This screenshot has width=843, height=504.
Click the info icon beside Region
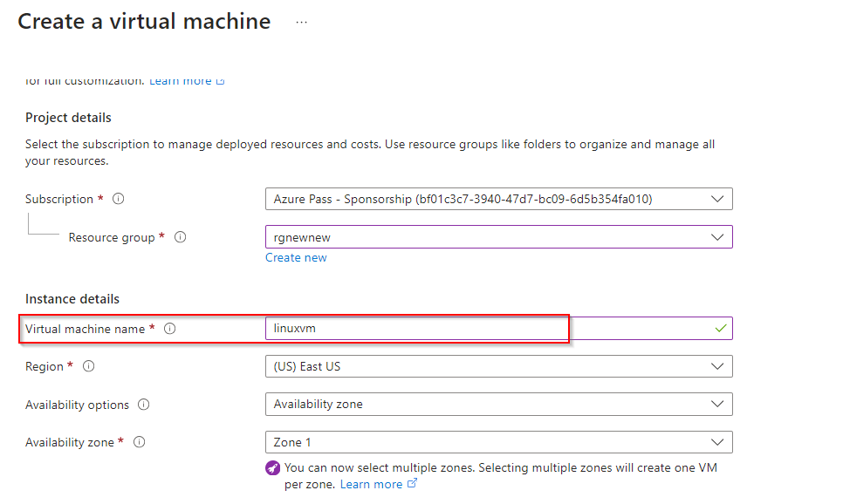point(89,367)
